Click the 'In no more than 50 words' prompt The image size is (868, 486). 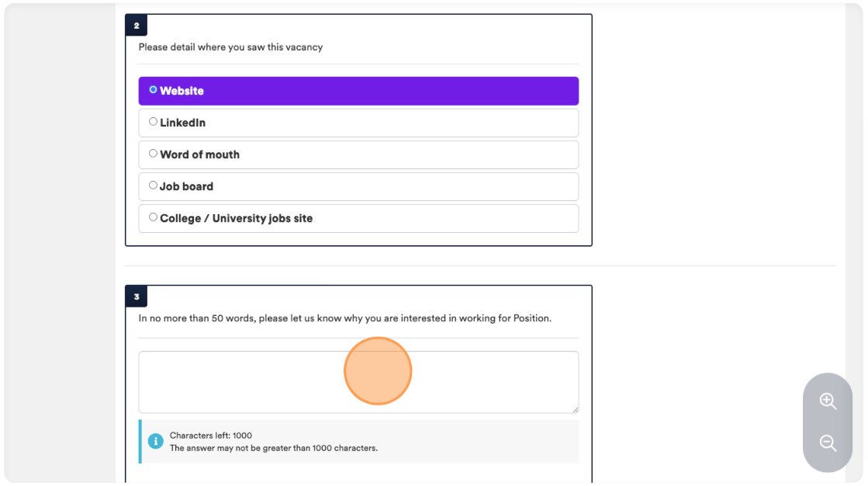pos(345,318)
